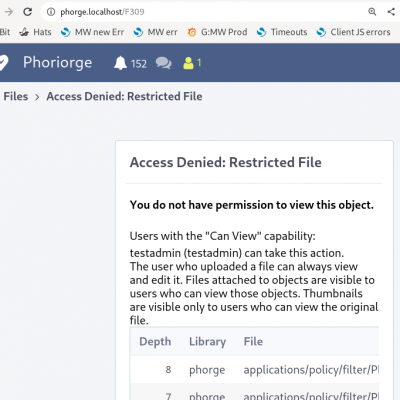The image size is (400, 400).
Task: Open the G:MW Prod bookmark
Action: pyautogui.click(x=217, y=32)
